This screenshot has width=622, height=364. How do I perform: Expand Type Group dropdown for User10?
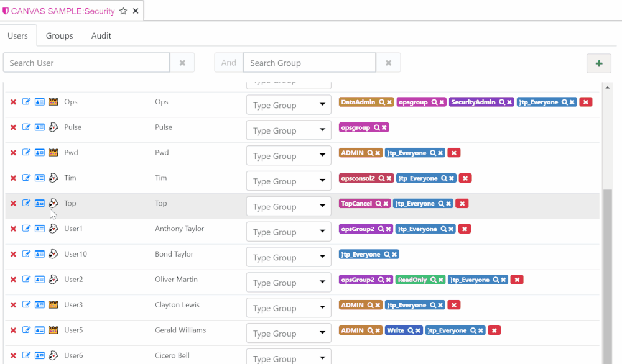tap(322, 257)
